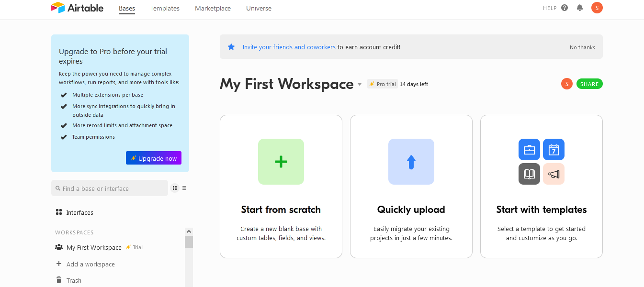
Task: Click the My First Workspace heading
Action: point(287,84)
